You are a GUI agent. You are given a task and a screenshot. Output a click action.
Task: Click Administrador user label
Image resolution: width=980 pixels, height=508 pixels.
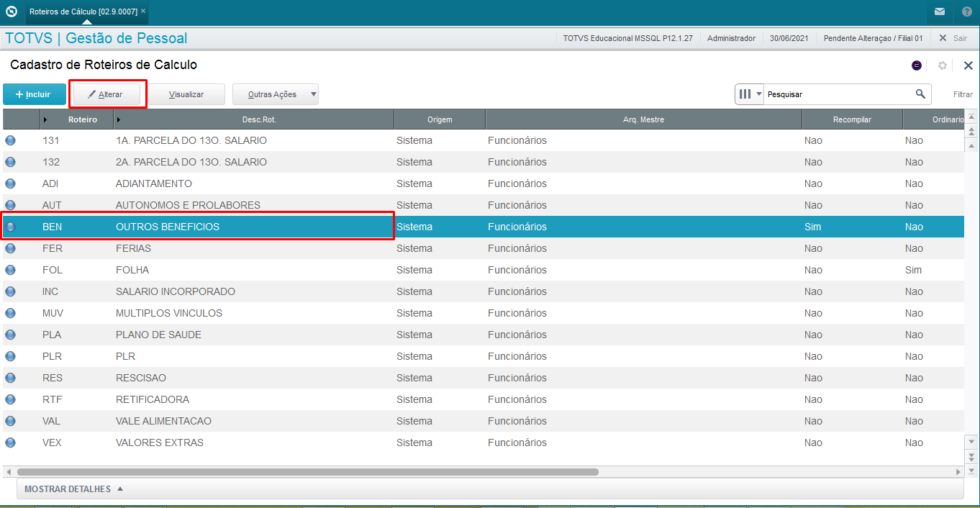(731, 38)
